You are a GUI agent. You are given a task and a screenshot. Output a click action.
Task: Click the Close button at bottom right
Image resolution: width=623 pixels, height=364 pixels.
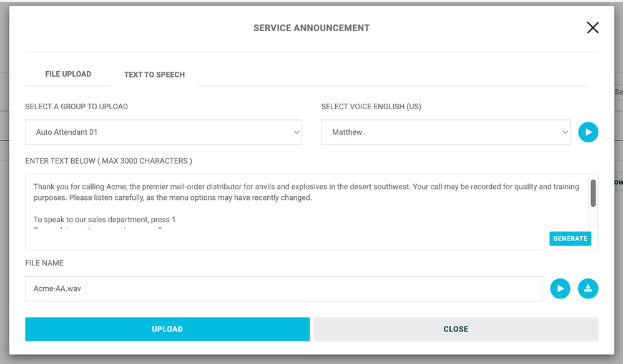pyautogui.click(x=456, y=329)
